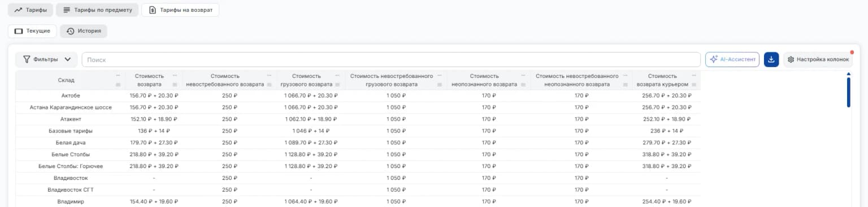
Task: Open Настройка колонок settings
Action: pos(818,59)
